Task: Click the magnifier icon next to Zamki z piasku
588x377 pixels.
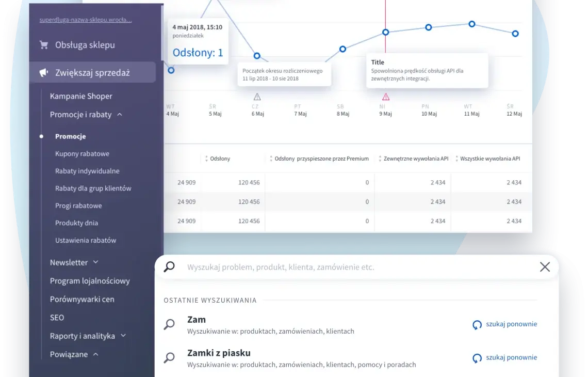Action: pos(170,357)
